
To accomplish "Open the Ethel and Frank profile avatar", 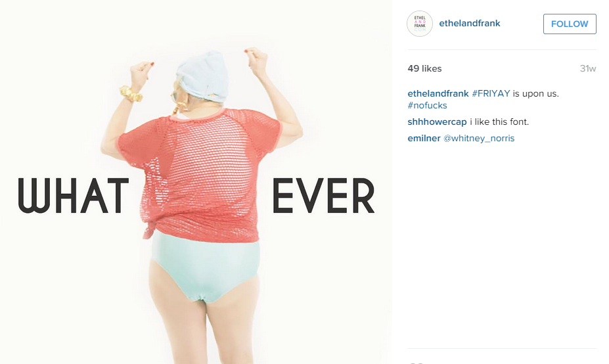I will (419, 24).
